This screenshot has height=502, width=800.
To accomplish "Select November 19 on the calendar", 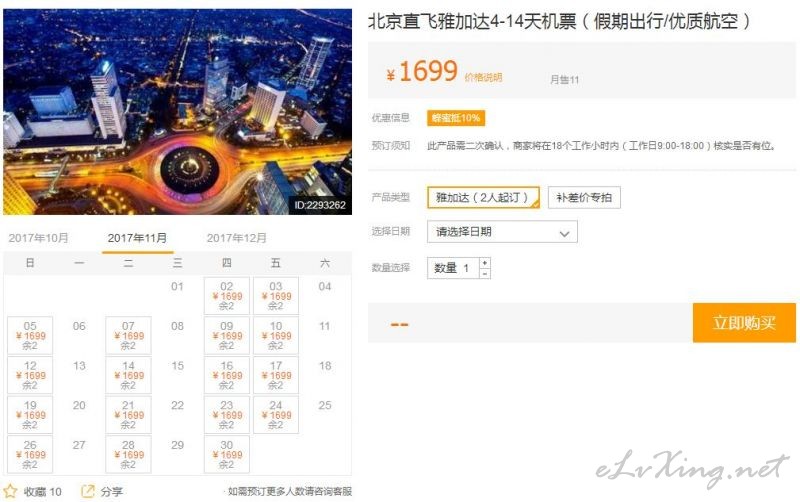I will pyautogui.click(x=30, y=415).
